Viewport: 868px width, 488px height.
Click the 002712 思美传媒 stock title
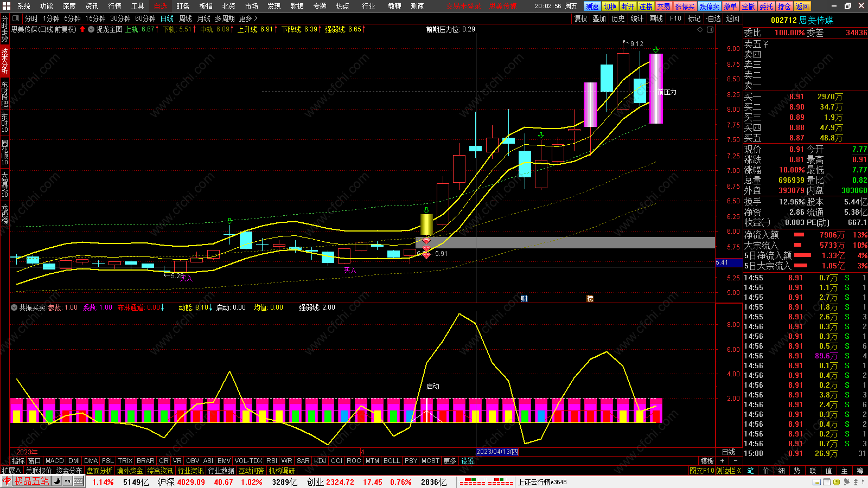coord(802,20)
